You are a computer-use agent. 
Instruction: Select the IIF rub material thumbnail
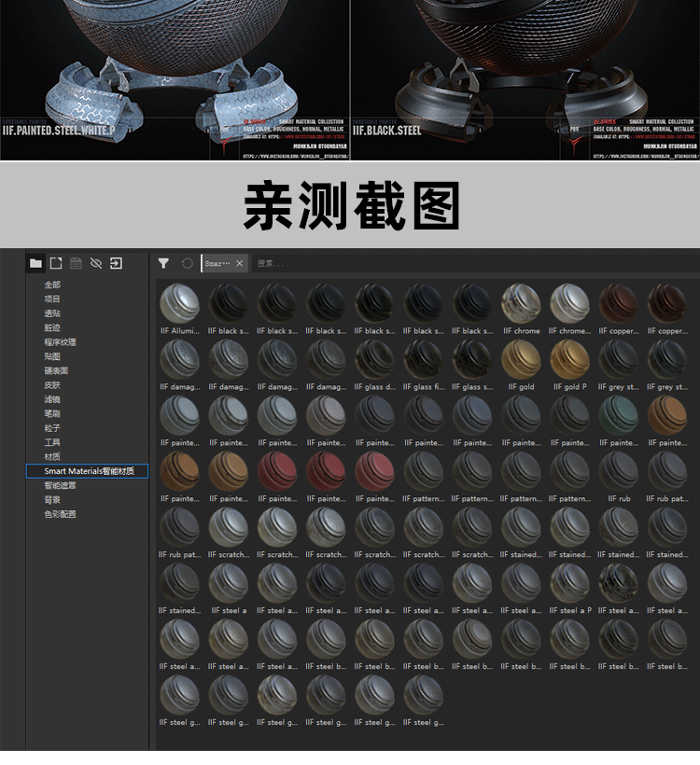click(x=619, y=471)
